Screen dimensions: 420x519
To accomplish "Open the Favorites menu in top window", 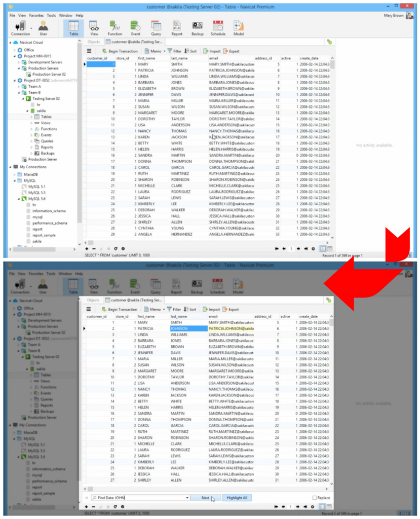I will (x=36, y=15).
